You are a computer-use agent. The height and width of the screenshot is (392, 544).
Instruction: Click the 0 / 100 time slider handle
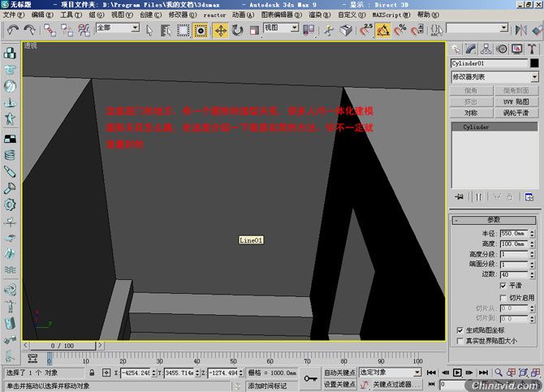pos(63,346)
